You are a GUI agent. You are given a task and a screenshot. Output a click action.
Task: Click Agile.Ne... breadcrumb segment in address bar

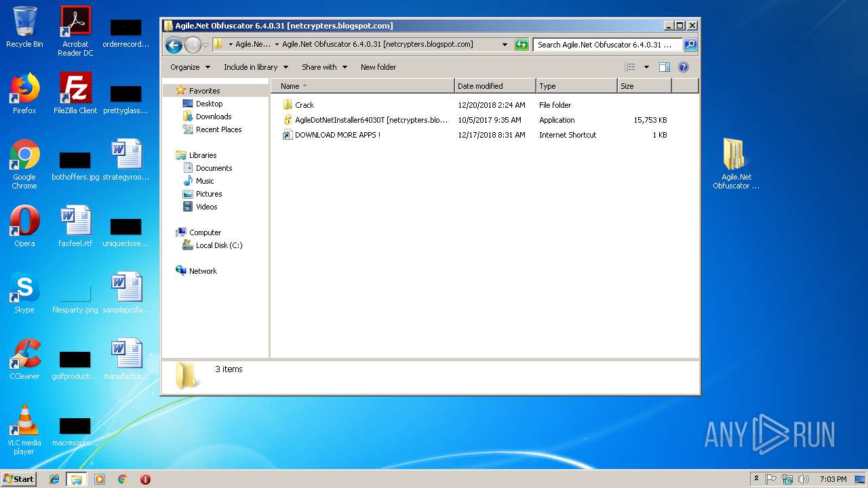253,45
